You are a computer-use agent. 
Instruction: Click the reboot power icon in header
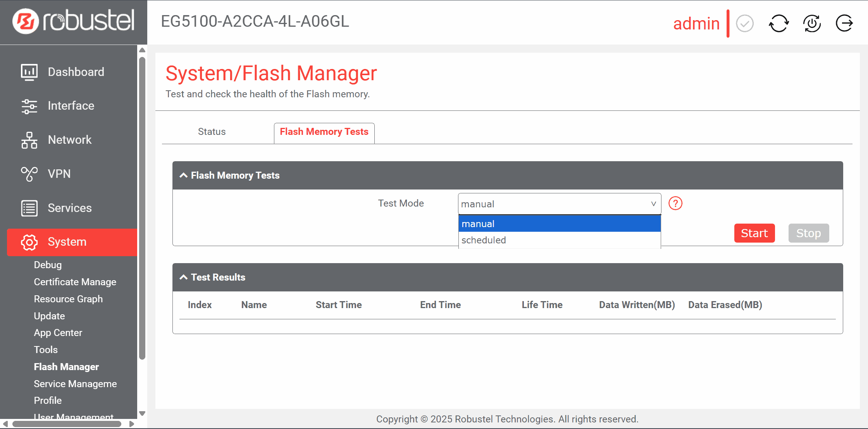point(812,24)
